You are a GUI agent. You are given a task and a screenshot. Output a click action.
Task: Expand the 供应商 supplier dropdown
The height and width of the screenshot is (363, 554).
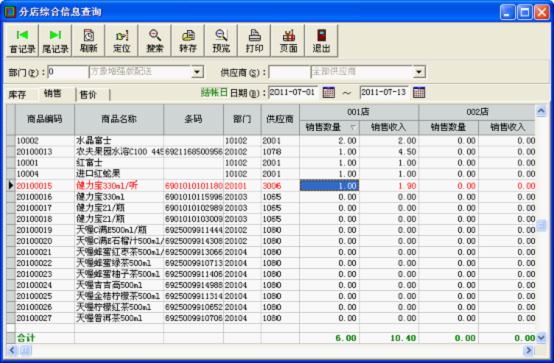pos(419,72)
